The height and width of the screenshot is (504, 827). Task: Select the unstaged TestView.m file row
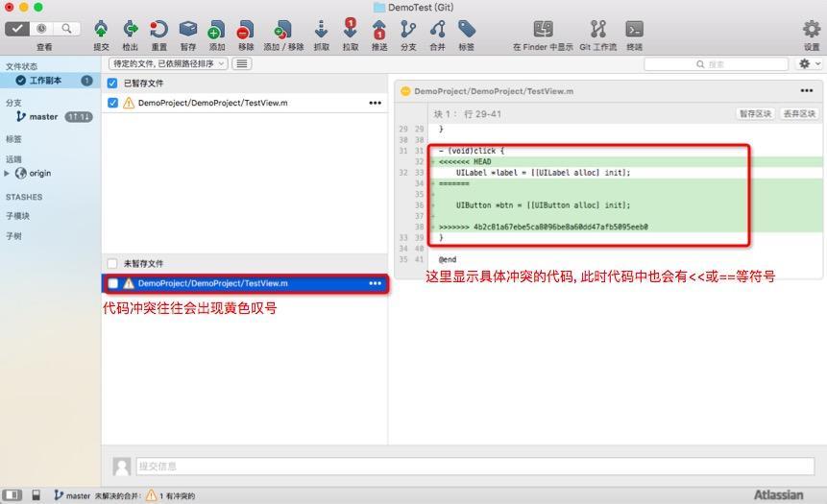coord(245,283)
